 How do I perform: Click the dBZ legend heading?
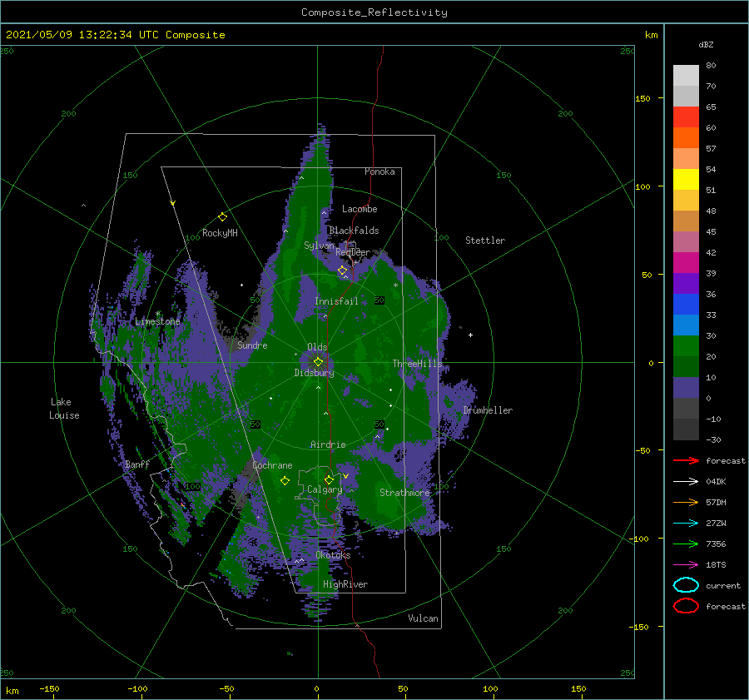click(x=706, y=44)
